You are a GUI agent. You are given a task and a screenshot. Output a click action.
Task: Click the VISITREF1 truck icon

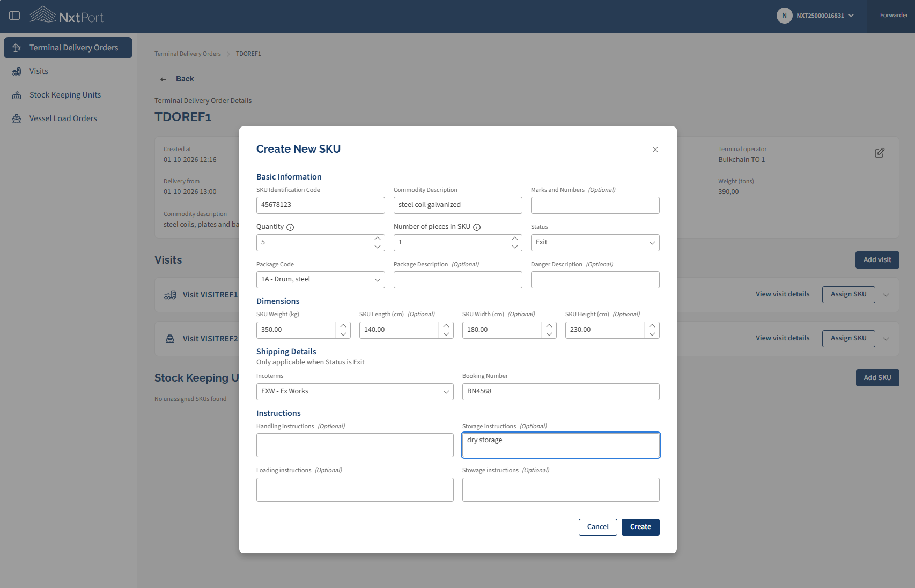pyautogui.click(x=170, y=295)
